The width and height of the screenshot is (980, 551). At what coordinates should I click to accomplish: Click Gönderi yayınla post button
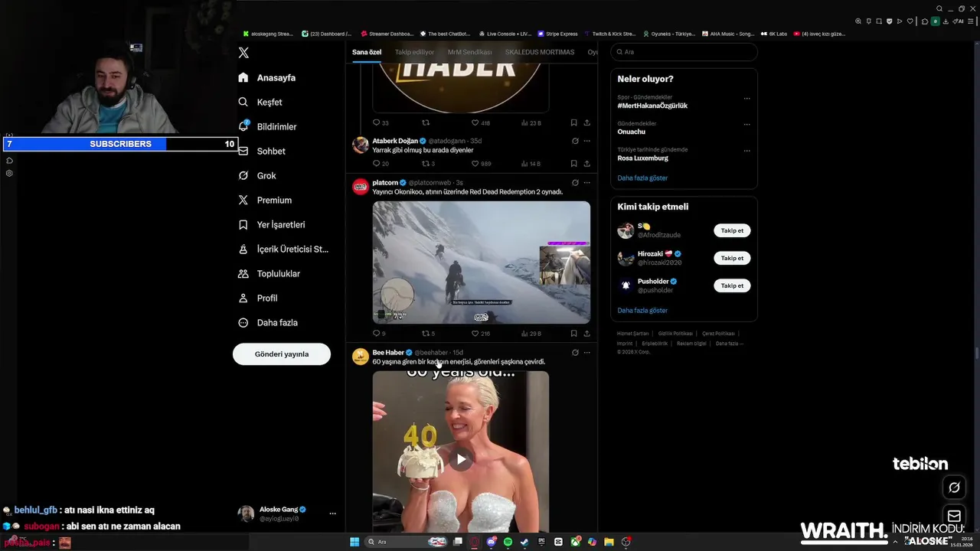coord(282,354)
